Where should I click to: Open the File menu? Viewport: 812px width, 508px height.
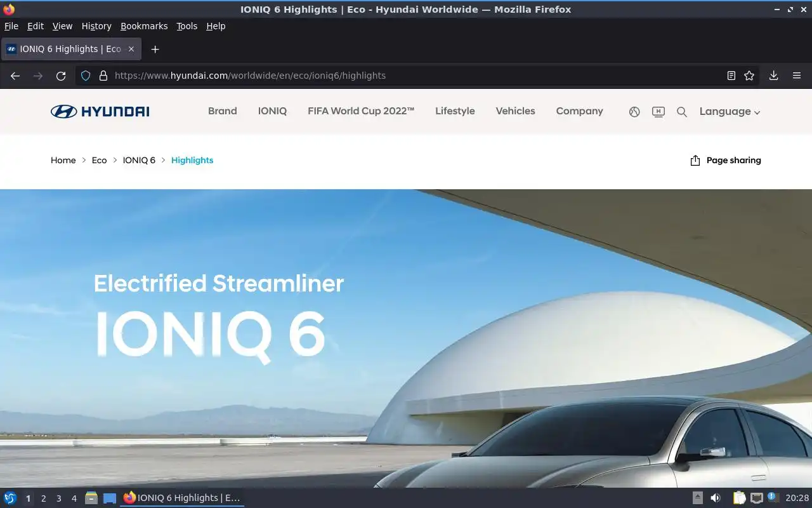11,26
